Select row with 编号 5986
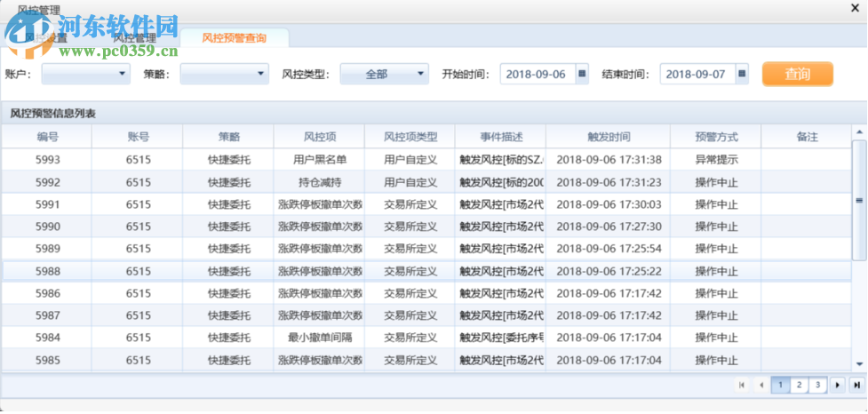 [x=426, y=293]
